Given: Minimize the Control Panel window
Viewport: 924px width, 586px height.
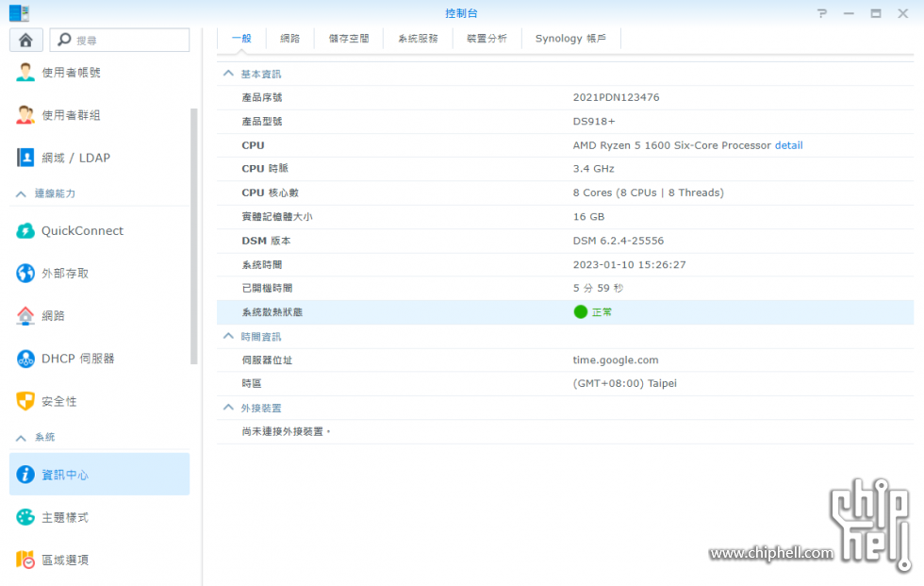Looking at the screenshot, I should (849, 13).
